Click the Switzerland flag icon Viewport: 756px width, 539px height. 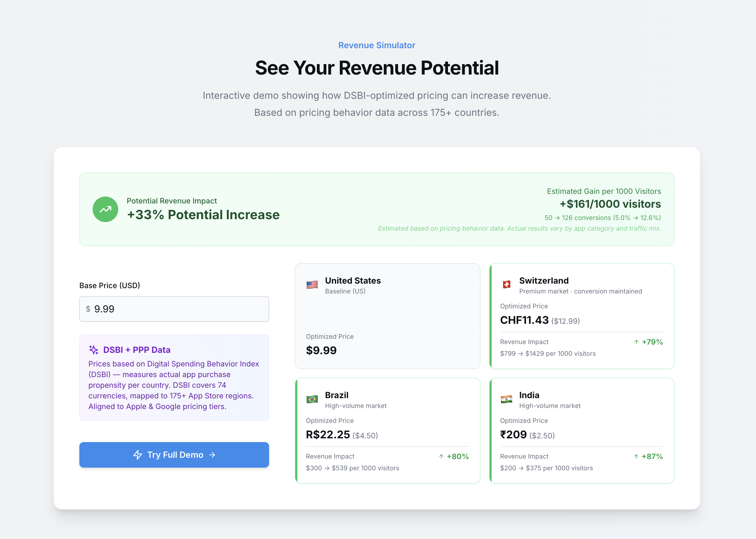(x=506, y=284)
